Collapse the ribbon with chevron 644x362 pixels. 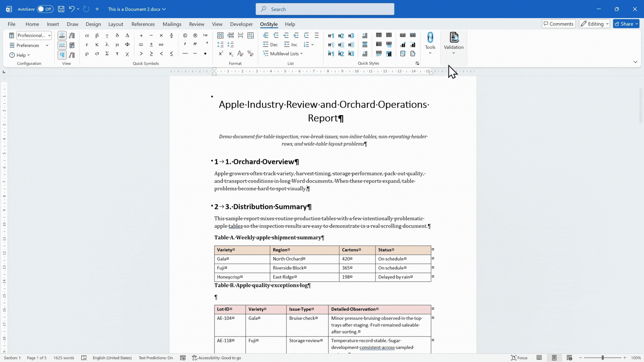click(635, 62)
